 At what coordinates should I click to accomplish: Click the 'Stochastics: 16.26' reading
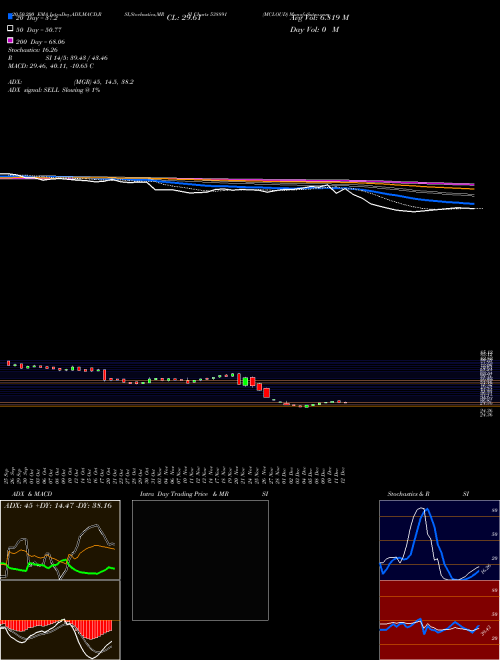(x=33, y=50)
